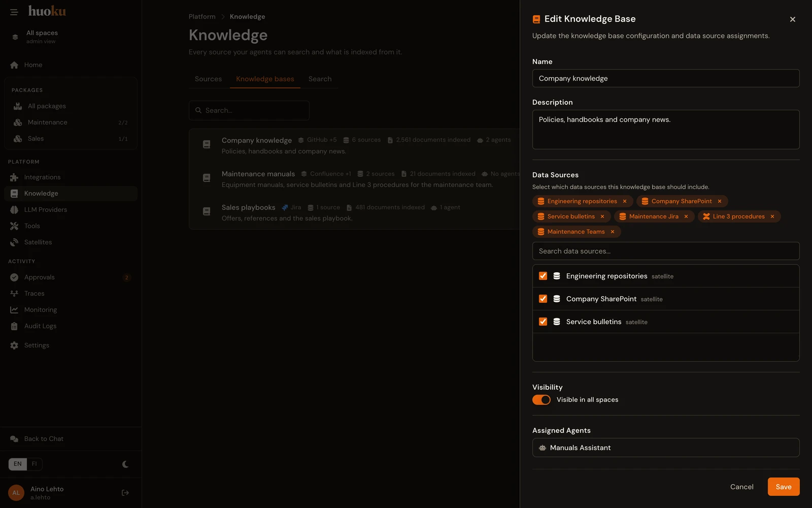Remove the Service bulletins chip
This screenshot has width=812, height=508.
tap(602, 216)
